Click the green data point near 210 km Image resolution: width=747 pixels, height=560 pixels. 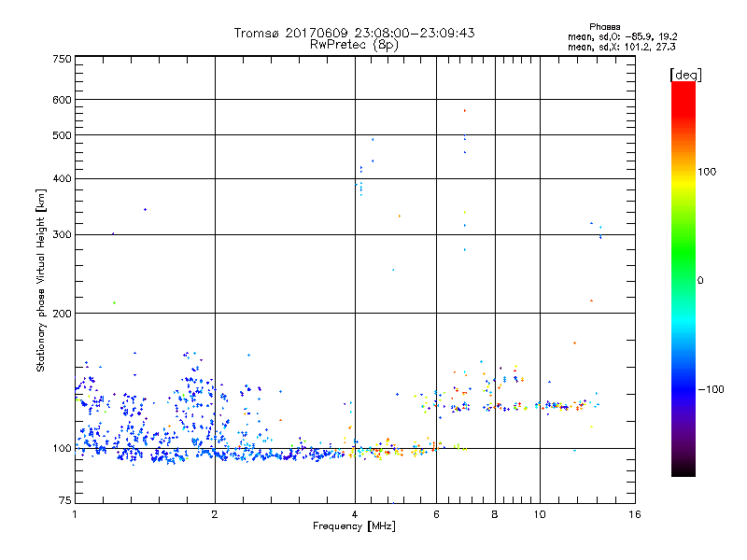click(114, 302)
